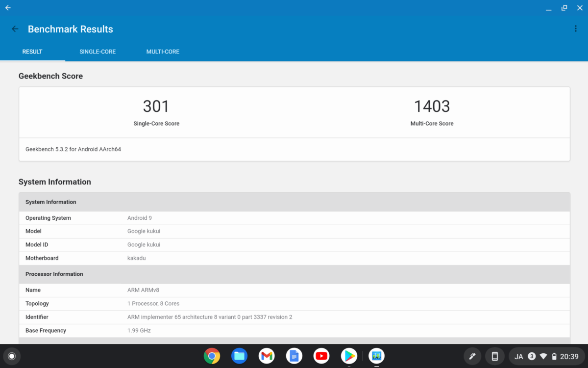
Task: Open Google Docs from the shelf
Action: [294, 356]
